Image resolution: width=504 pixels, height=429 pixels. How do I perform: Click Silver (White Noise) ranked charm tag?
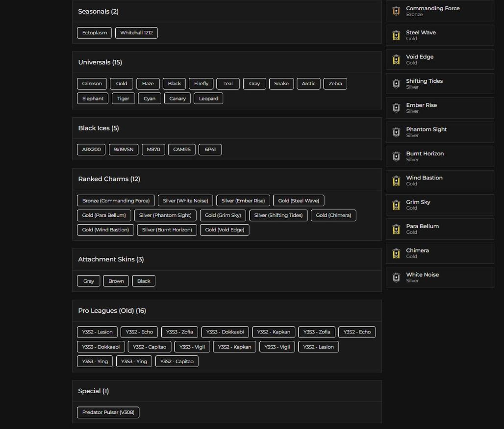185,201
